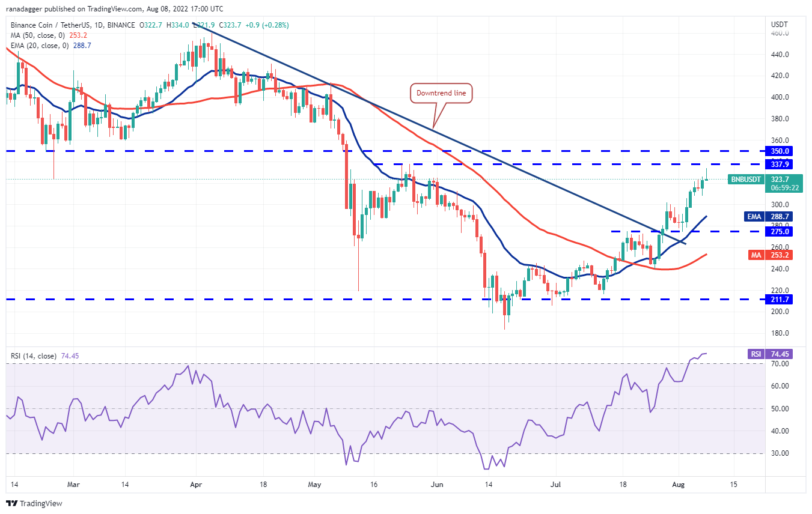This screenshot has width=812, height=514.
Task: Click the '+0.9 (+0.28%)' change value
Action: 267,25
